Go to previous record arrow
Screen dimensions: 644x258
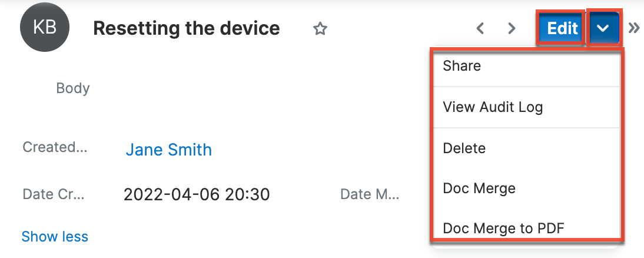click(x=480, y=28)
